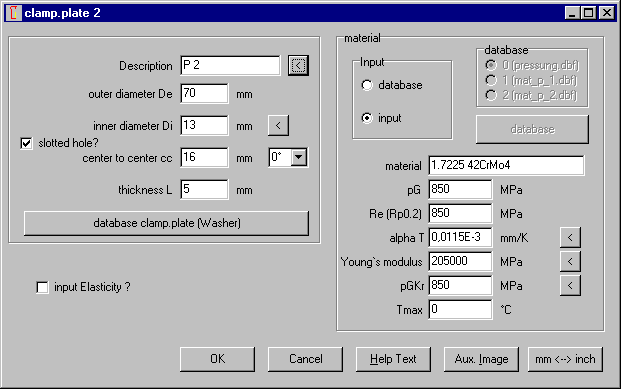Click the arrow button beside Description field

[298, 65]
